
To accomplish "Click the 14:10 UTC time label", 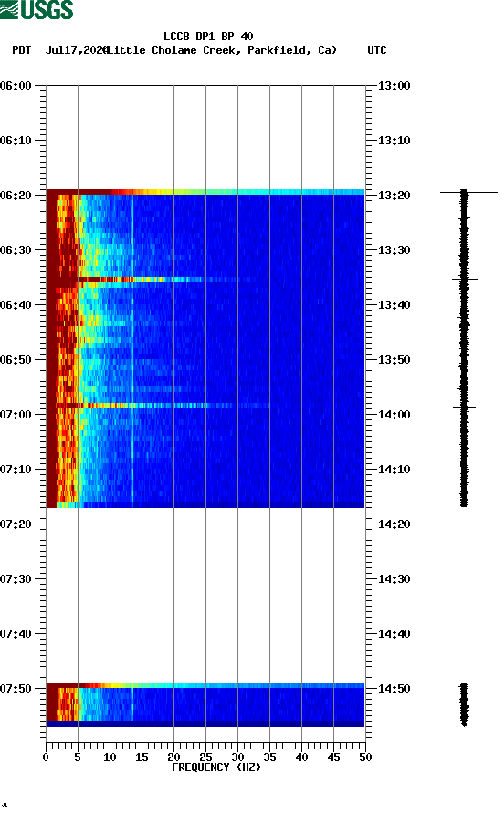I will 394,470.
